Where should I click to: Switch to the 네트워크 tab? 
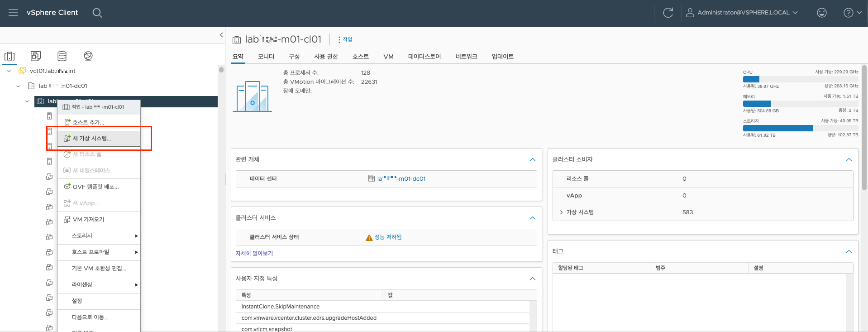(x=466, y=57)
